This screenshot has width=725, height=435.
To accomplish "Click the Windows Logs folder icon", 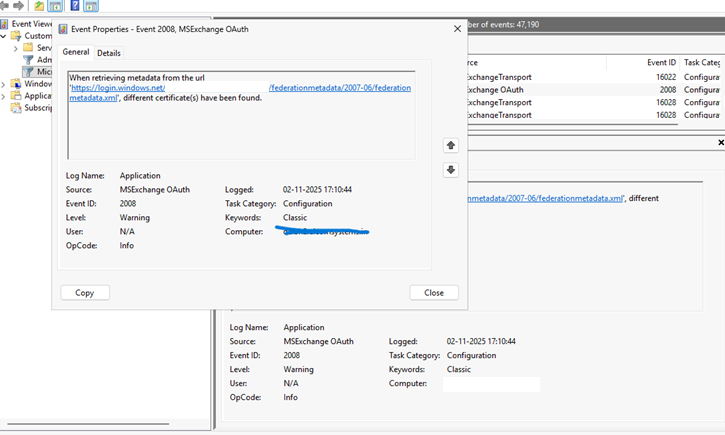I will click(x=16, y=84).
